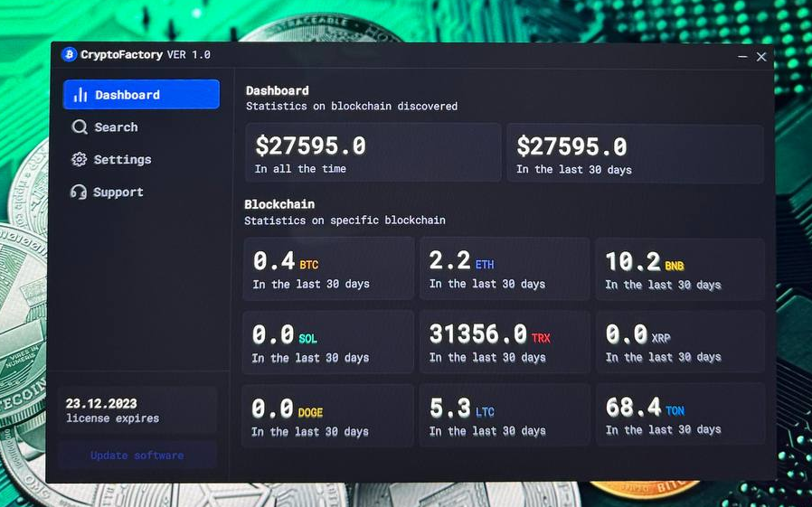Click the 0.4 BTC statistics card
This screenshot has width=812, height=507.
(x=328, y=268)
